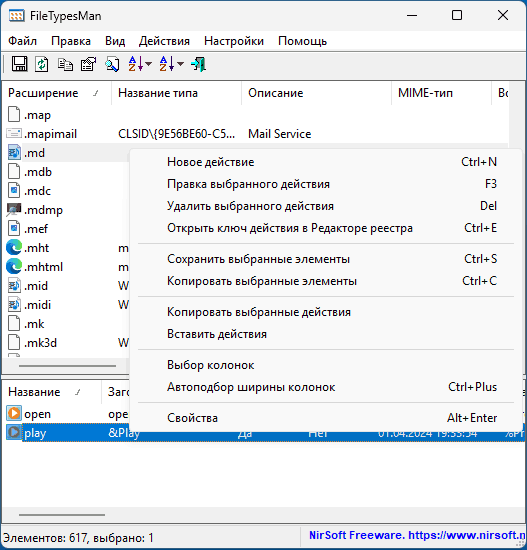Choose Сохранить выбранные элементы
This screenshot has width=527, height=550.
click(x=326, y=259)
